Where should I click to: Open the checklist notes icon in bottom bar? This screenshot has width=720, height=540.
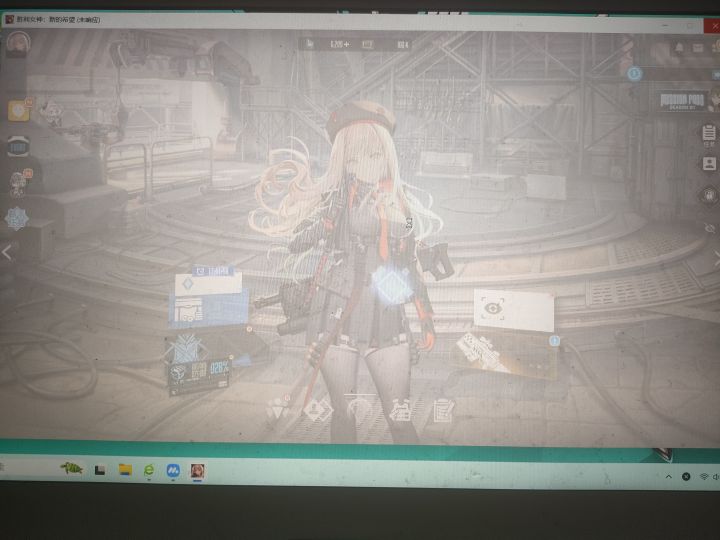tap(443, 411)
